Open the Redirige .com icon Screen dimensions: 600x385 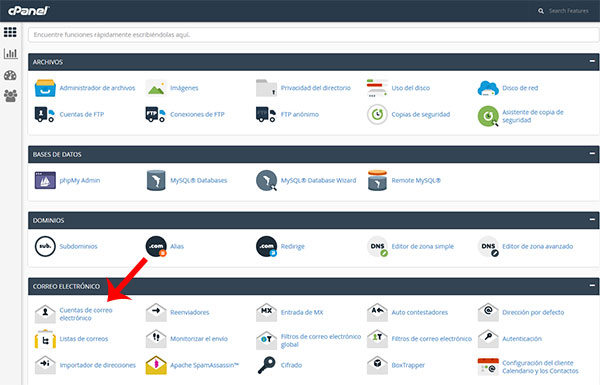coord(267,246)
